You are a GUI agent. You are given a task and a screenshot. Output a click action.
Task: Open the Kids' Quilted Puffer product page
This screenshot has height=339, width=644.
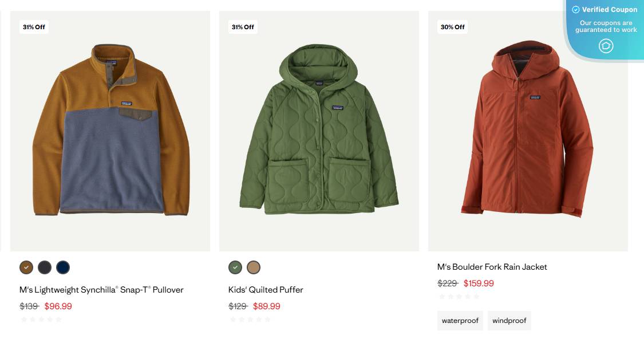(x=264, y=290)
